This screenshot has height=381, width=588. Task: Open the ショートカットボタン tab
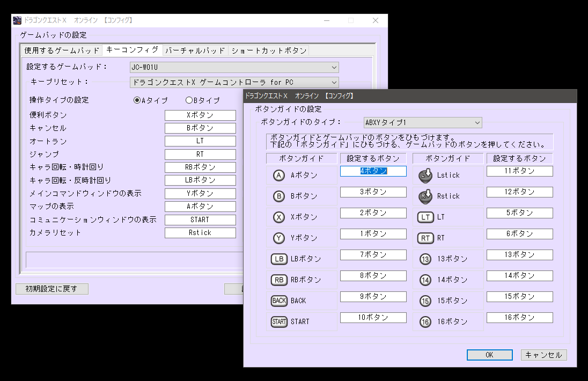coord(269,50)
